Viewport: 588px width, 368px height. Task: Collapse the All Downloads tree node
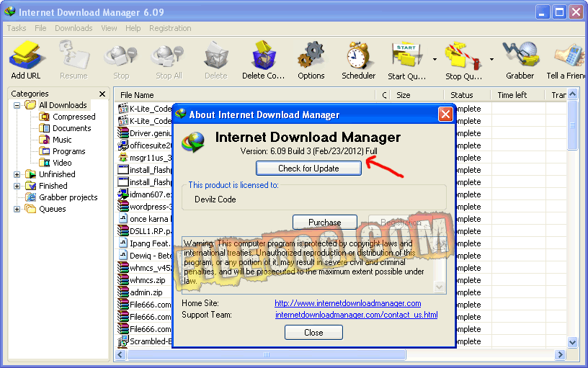[17, 105]
